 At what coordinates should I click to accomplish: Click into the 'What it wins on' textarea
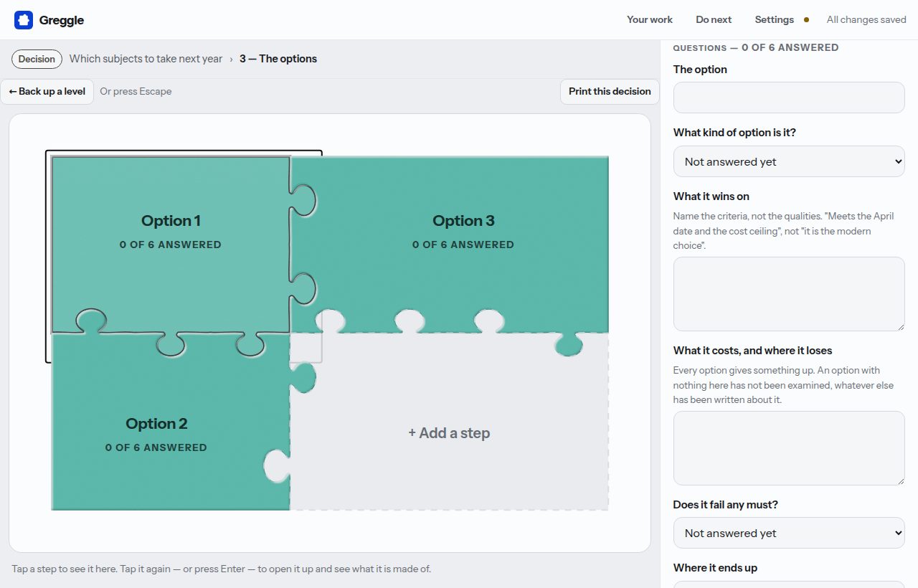[789, 294]
